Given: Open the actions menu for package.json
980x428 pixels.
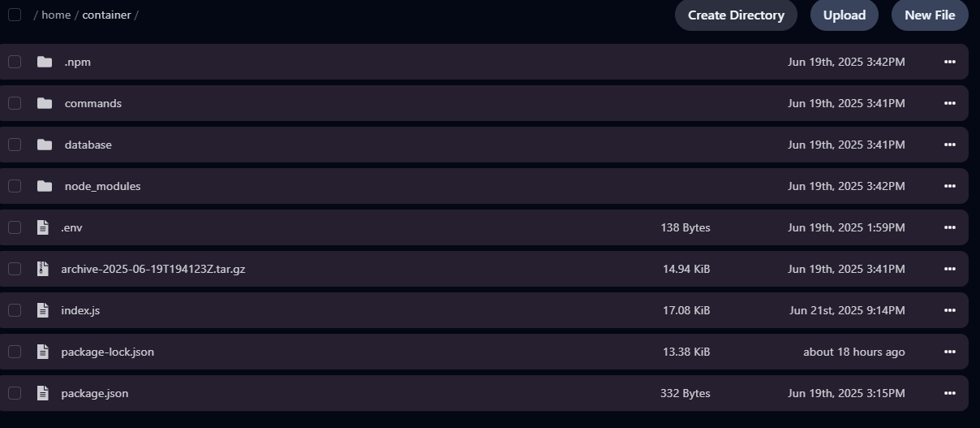Looking at the screenshot, I should coord(950,393).
